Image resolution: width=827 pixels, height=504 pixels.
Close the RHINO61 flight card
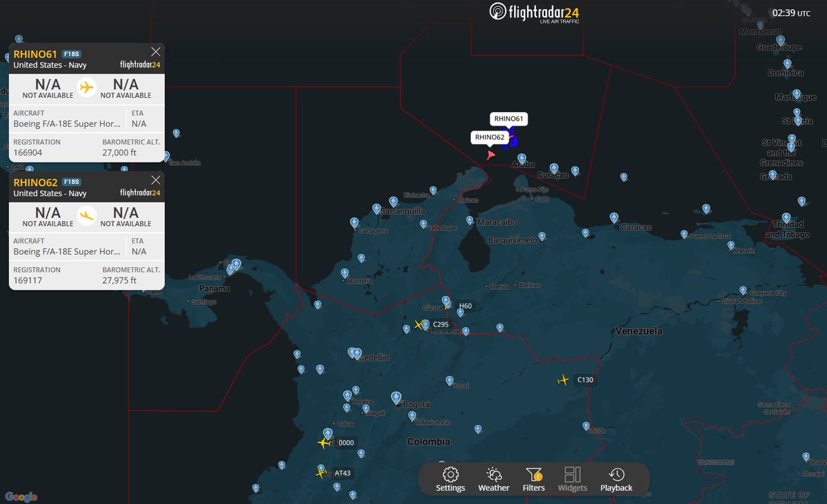pos(156,52)
